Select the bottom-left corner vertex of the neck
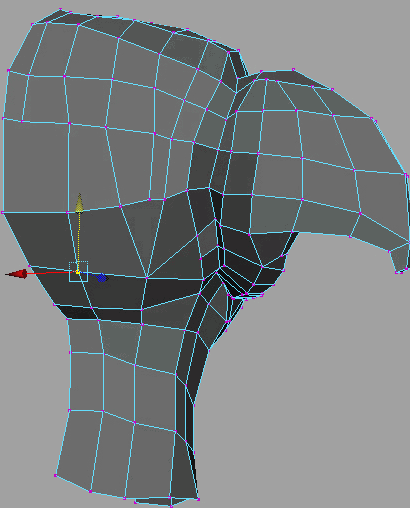 55,475
